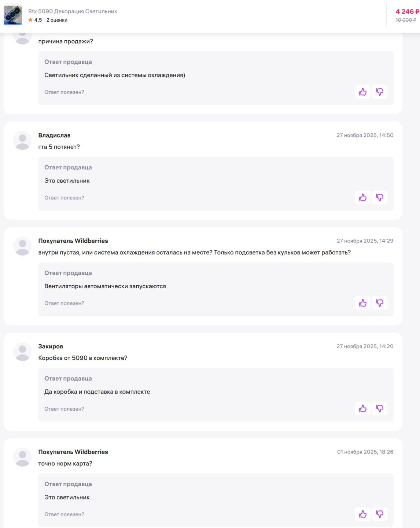Dislike the answer about box and stand included
The width and height of the screenshot is (420, 528).
(x=380, y=409)
